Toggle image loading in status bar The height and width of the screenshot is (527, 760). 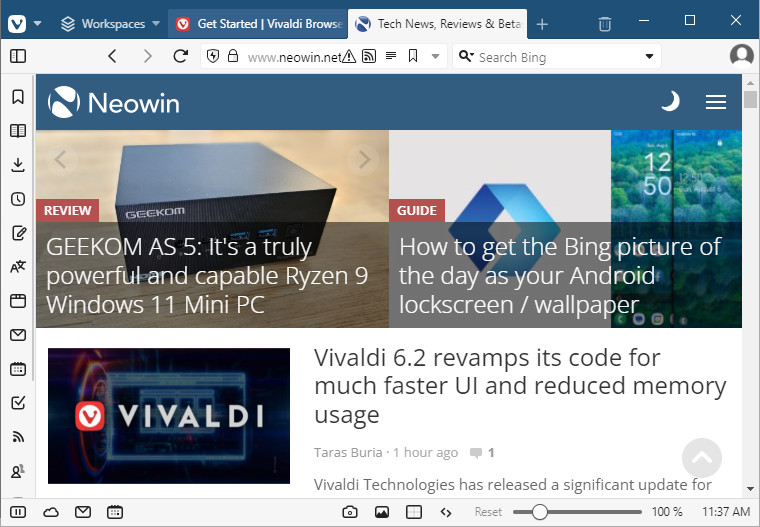[x=381, y=512]
